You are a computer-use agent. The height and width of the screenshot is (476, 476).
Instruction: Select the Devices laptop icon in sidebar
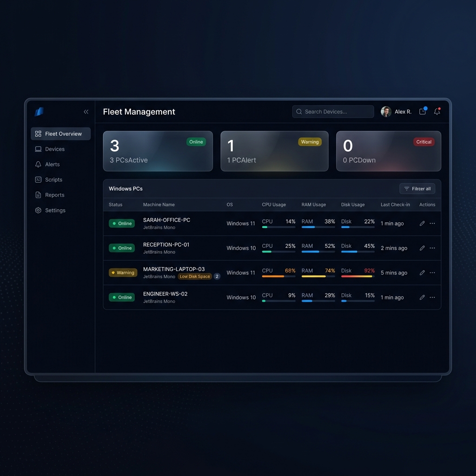(x=39, y=149)
